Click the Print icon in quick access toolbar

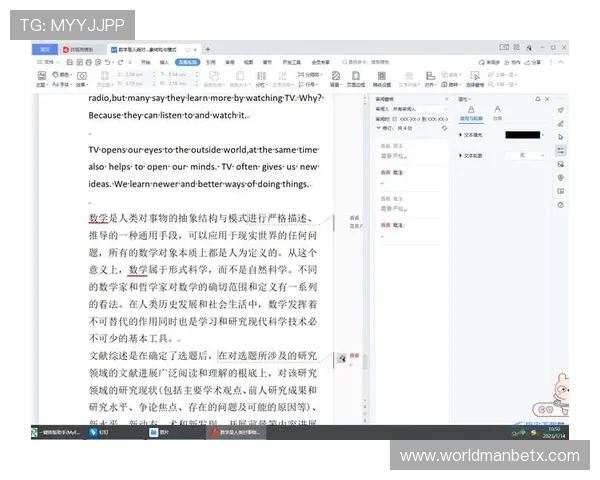click(x=89, y=62)
